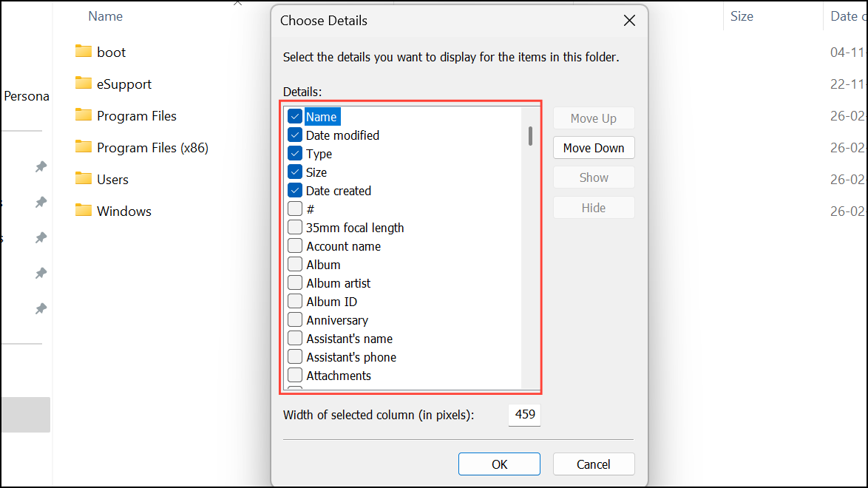Sort files by the Name column header
This screenshot has width=868, height=488.
(x=105, y=16)
